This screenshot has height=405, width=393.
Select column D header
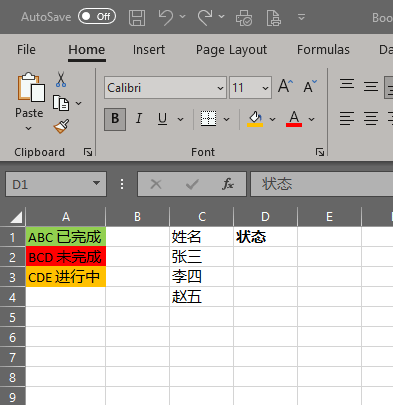click(265, 217)
